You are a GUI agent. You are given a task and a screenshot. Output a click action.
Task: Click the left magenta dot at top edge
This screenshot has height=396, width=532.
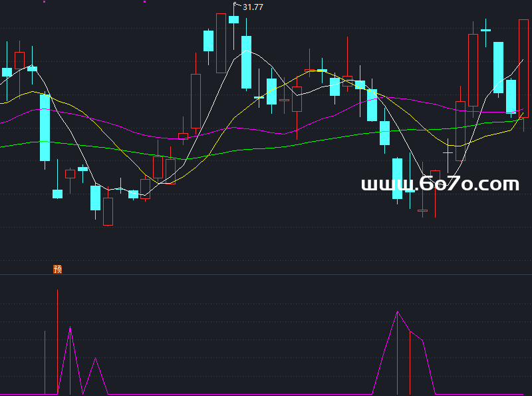click(x=45, y=1)
